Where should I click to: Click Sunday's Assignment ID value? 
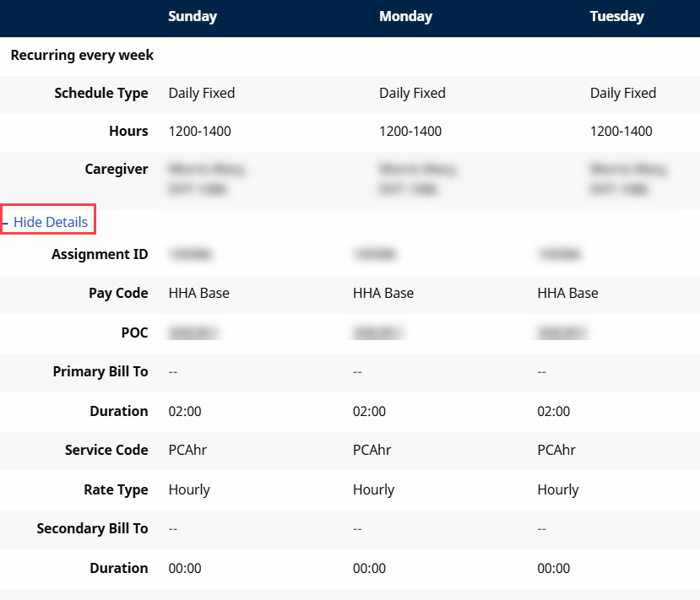click(191, 253)
